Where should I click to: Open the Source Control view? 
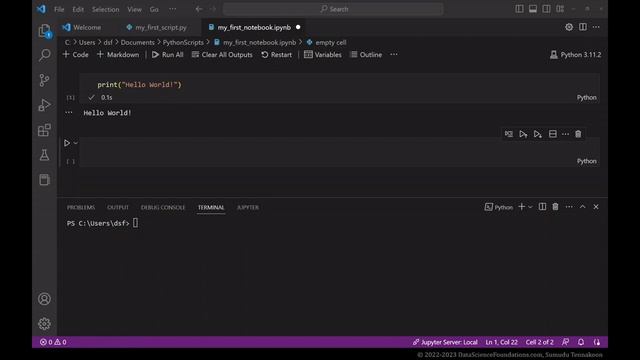(x=44, y=80)
